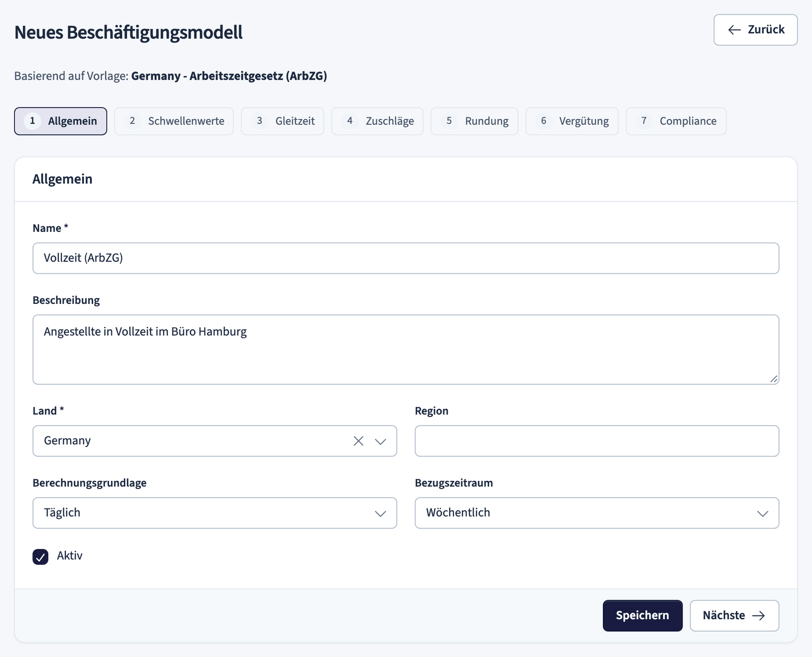Viewport: 812px width, 657px height.
Task: Click the Neues Beschäftigungsmodell heading
Action: click(x=128, y=32)
